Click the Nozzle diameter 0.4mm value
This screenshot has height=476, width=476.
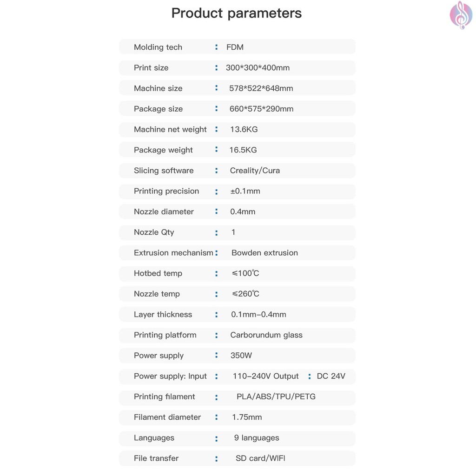243,212
